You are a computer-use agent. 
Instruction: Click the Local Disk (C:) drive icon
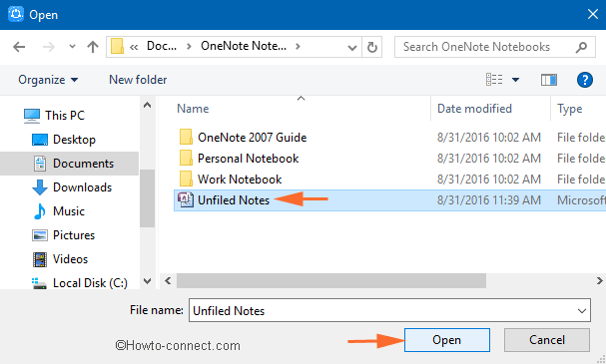tap(39, 283)
